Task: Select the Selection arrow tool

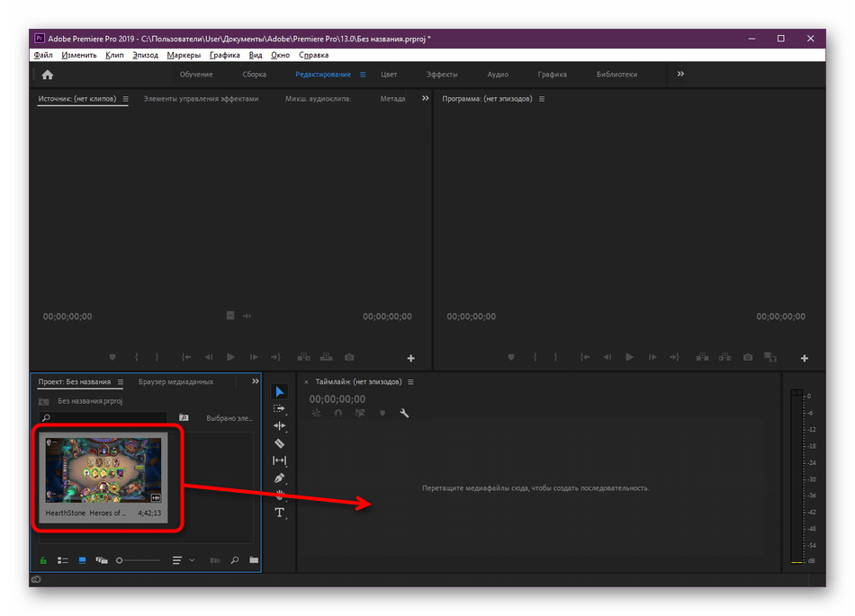Action: tap(279, 391)
